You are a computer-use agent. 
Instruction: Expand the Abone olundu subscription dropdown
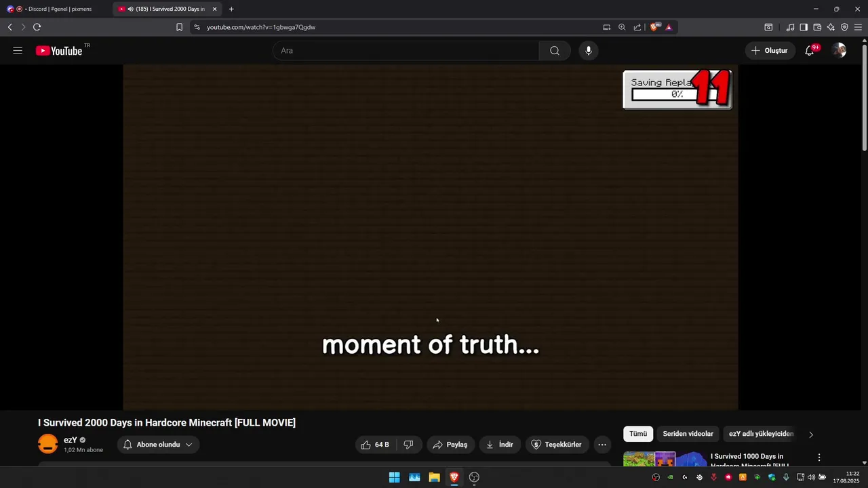pos(158,445)
